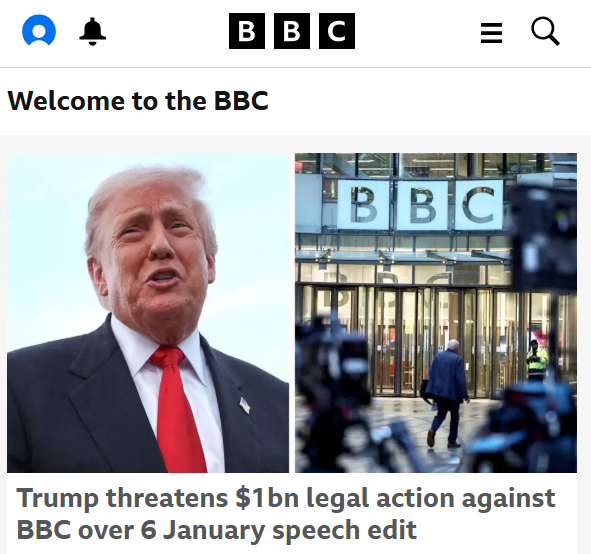
Task: Open the hamburger menu icon
Action: (x=491, y=33)
